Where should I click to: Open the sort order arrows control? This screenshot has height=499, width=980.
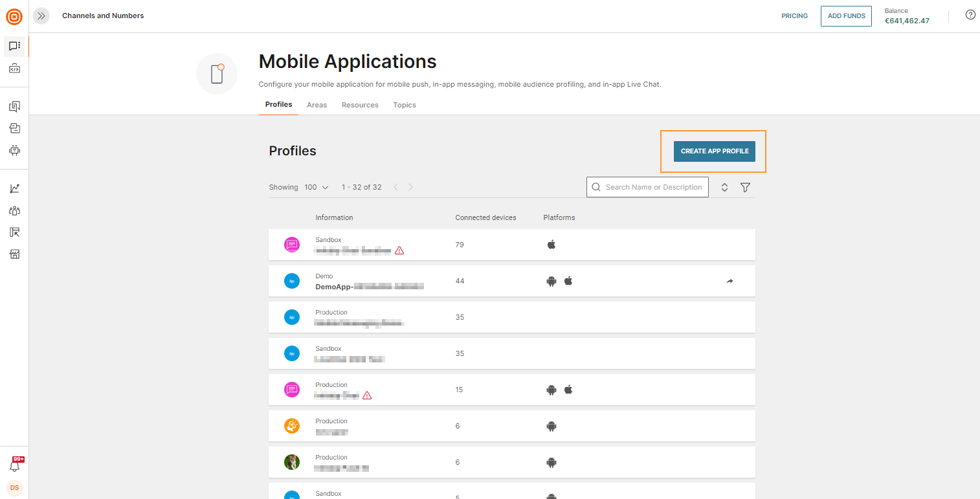724,187
